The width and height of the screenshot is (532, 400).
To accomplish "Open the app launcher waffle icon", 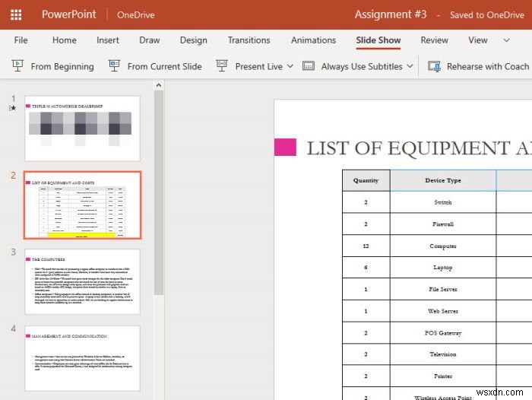I will (16, 14).
